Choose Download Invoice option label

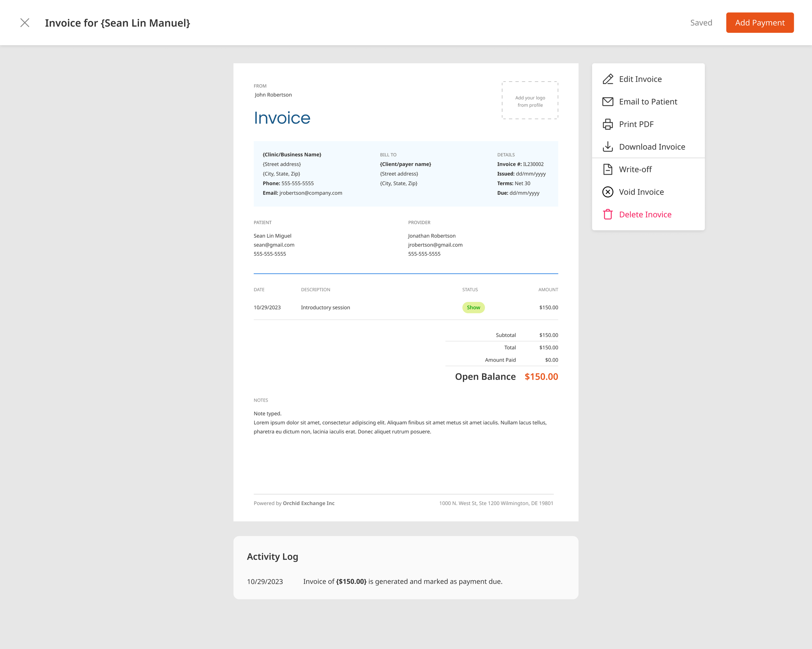coord(652,147)
